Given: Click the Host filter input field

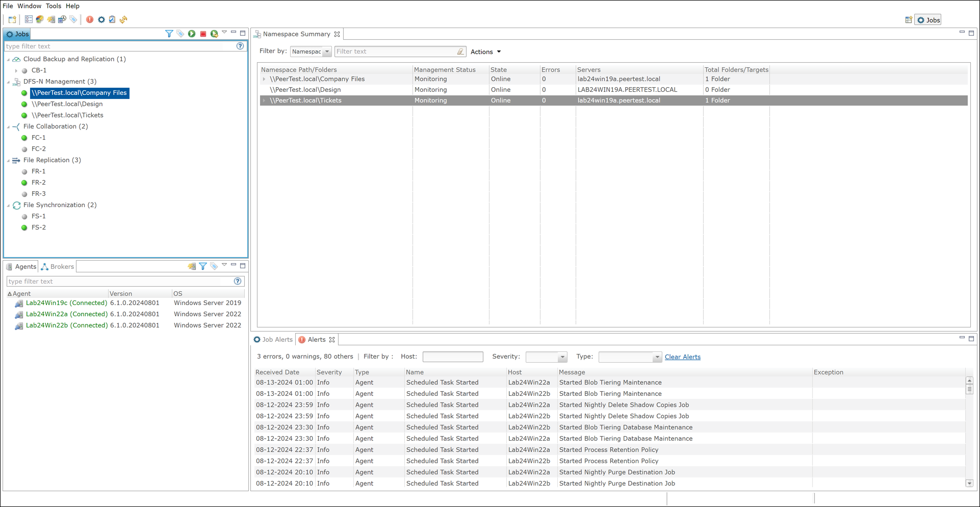Looking at the screenshot, I should coord(453,357).
